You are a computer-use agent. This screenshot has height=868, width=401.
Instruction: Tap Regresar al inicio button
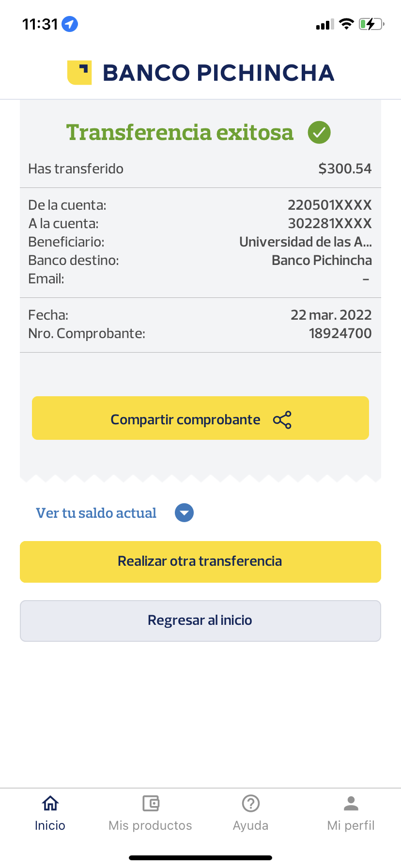tap(200, 620)
